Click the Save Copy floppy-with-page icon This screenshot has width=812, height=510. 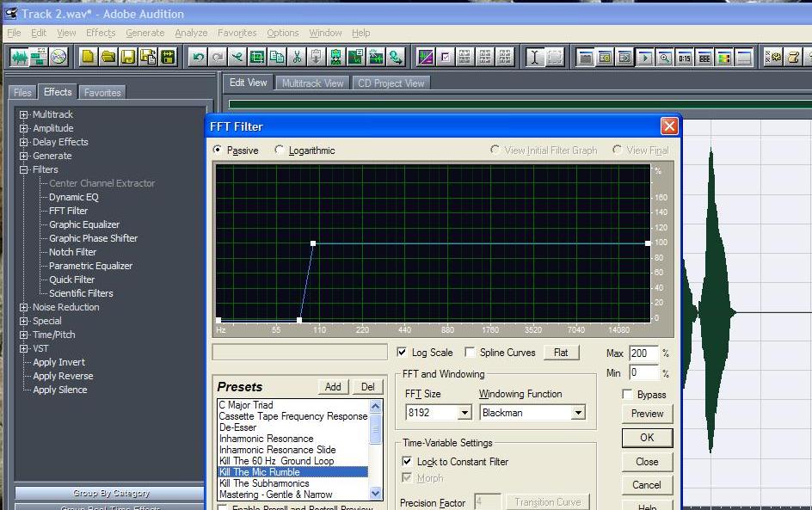pos(148,57)
